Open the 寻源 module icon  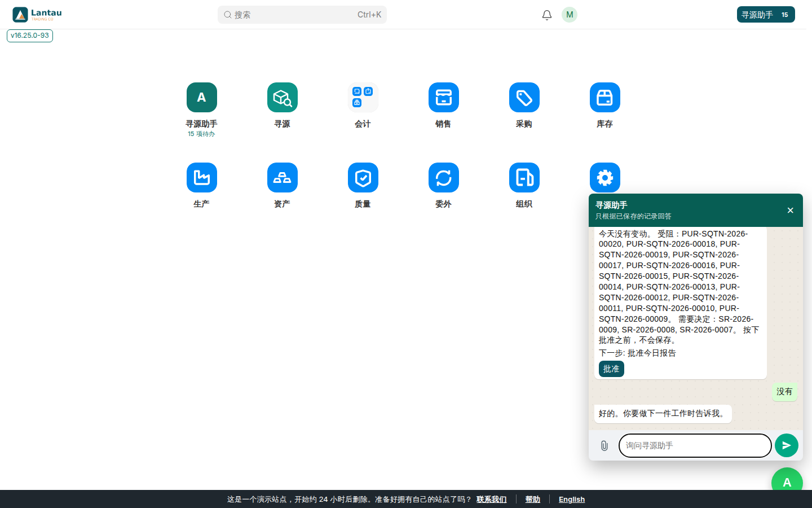tap(283, 98)
